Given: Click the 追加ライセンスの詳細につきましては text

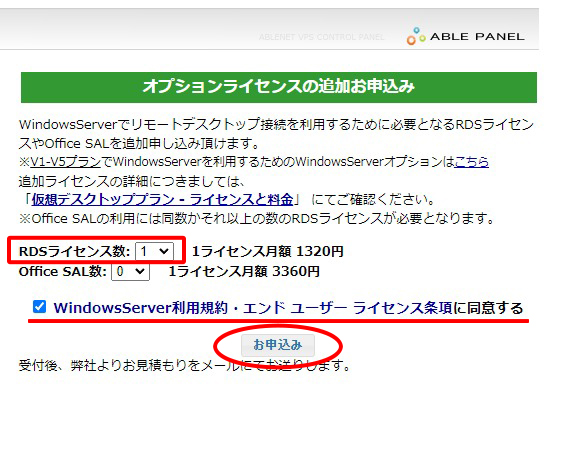Looking at the screenshot, I should coord(132,181).
